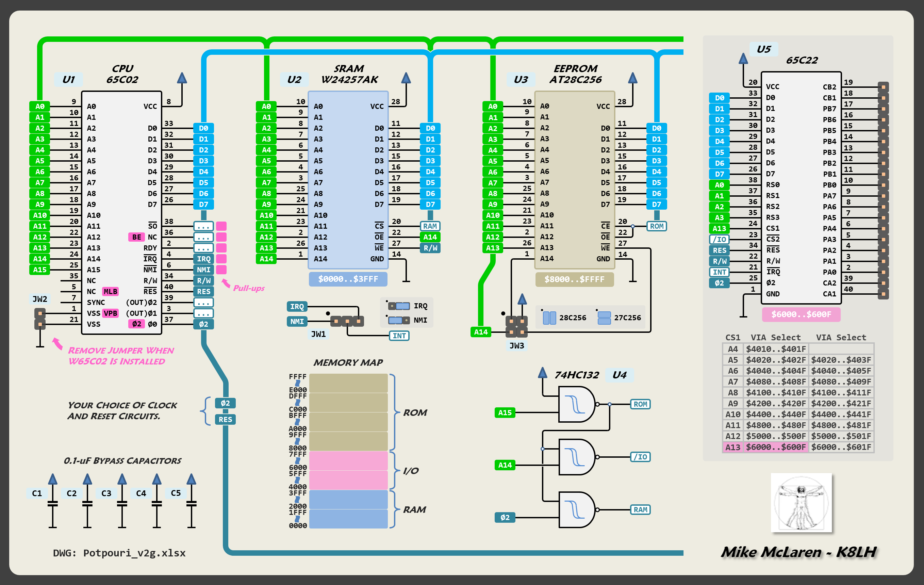Click the $0000..$3FFF address label under the SRAM

click(348, 279)
